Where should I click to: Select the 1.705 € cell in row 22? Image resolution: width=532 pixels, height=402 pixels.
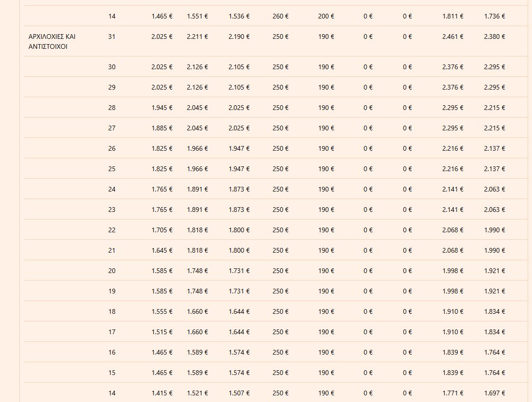(x=162, y=230)
